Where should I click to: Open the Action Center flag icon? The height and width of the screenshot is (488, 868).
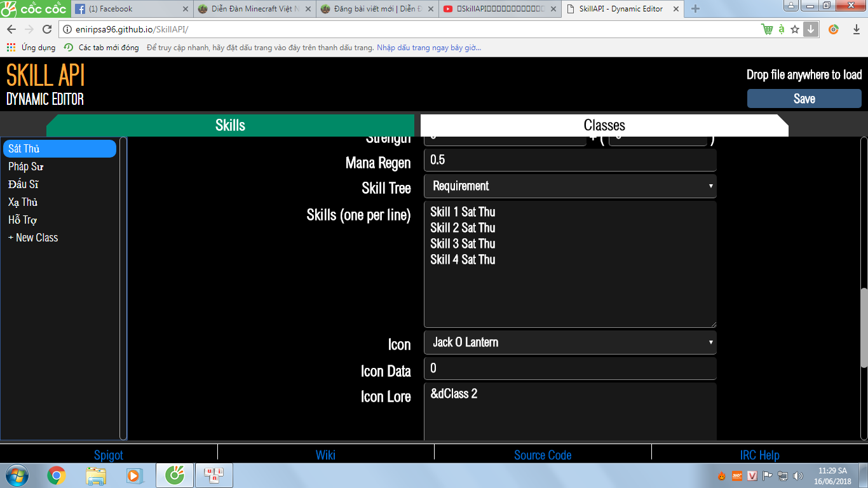[x=768, y=476]
